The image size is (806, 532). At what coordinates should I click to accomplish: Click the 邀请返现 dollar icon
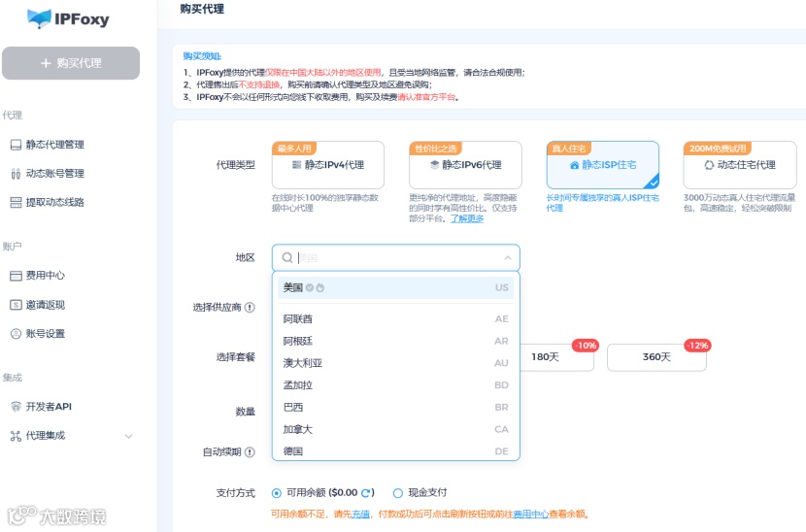pos(16,305)
